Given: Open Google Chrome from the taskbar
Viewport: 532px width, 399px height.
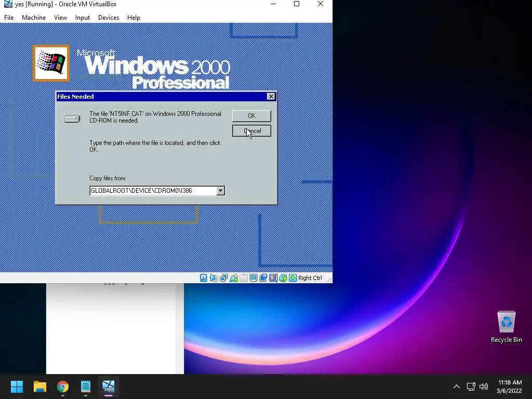Looking at the screenshot, I should point(63,387).
